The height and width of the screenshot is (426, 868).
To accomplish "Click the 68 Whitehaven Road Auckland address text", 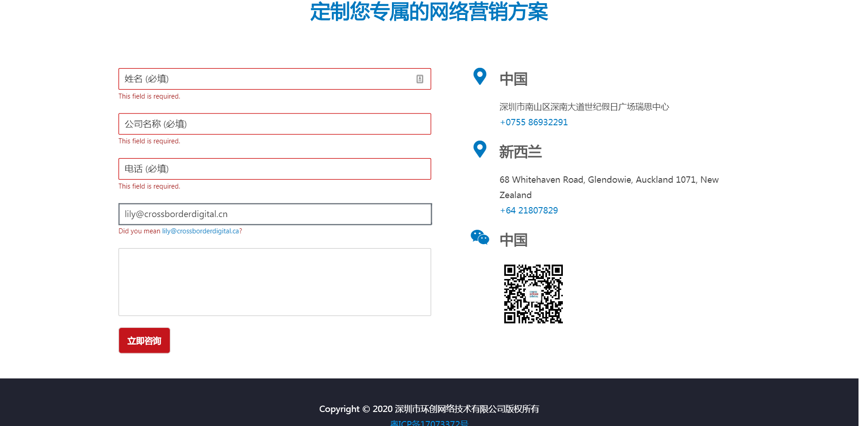I will [x=609, y=180].
